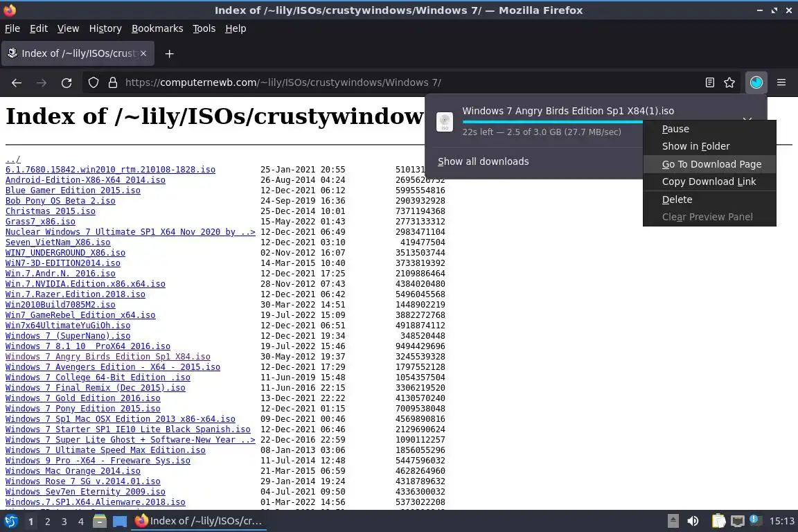Open WIN7_UNDERGROUND_X86.iso
This screenshot has height=532, width=798.
65,253
